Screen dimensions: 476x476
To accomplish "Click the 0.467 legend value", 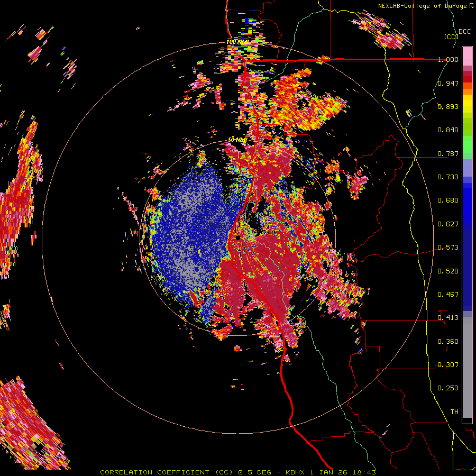I will pos(448,295).
